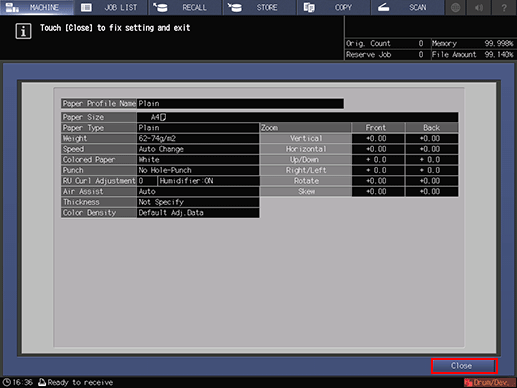The width and height of the screenshot is (517, 388).
Task: Click the Weight value 62-74g/m2
Action: 198,139
